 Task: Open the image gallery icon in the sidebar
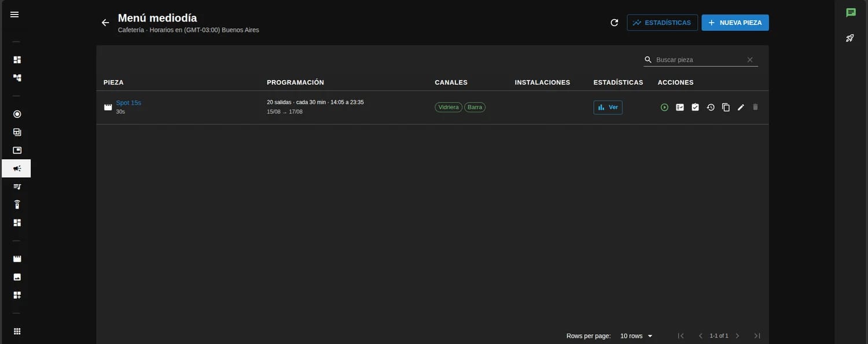[17, 277]
